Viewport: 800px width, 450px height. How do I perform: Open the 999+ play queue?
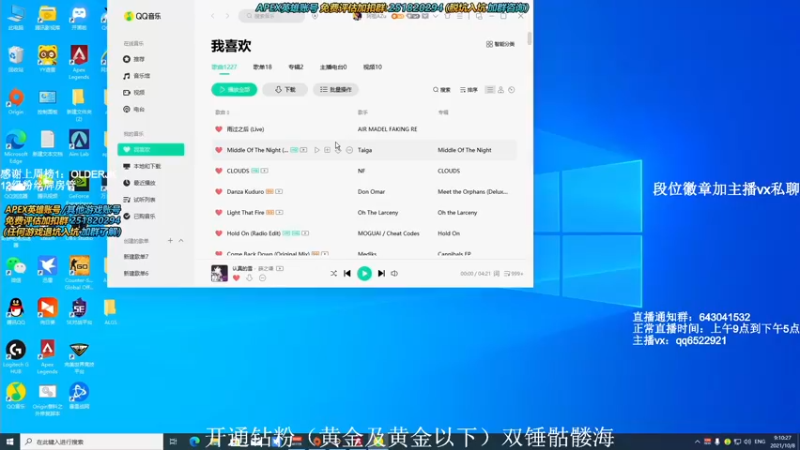click(x=513, y=274)
